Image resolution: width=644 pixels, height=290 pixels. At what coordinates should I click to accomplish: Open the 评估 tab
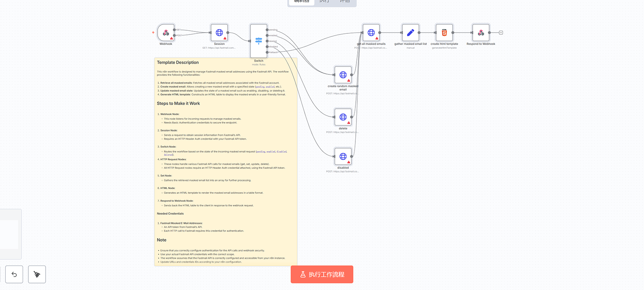[345, 2]
